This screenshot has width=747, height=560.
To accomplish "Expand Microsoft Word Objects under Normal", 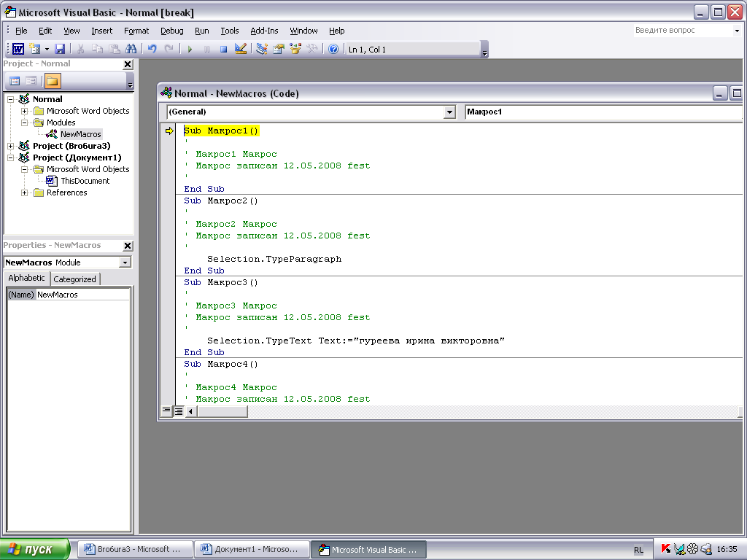I will click(x=24, y=111).
